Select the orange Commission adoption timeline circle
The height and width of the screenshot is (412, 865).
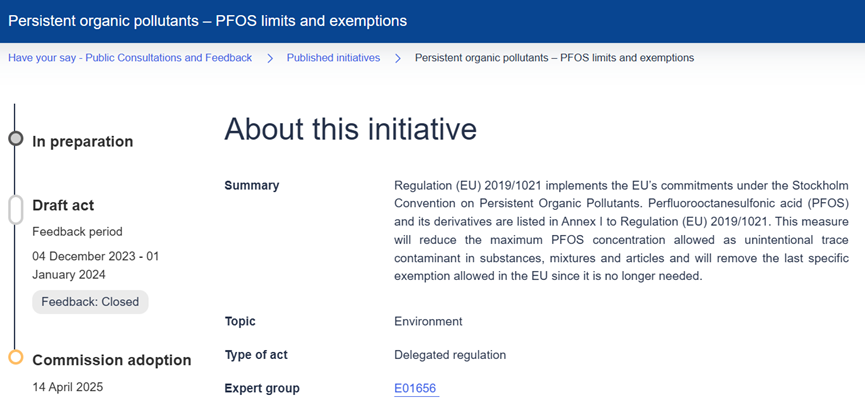(x=15, y=357)
